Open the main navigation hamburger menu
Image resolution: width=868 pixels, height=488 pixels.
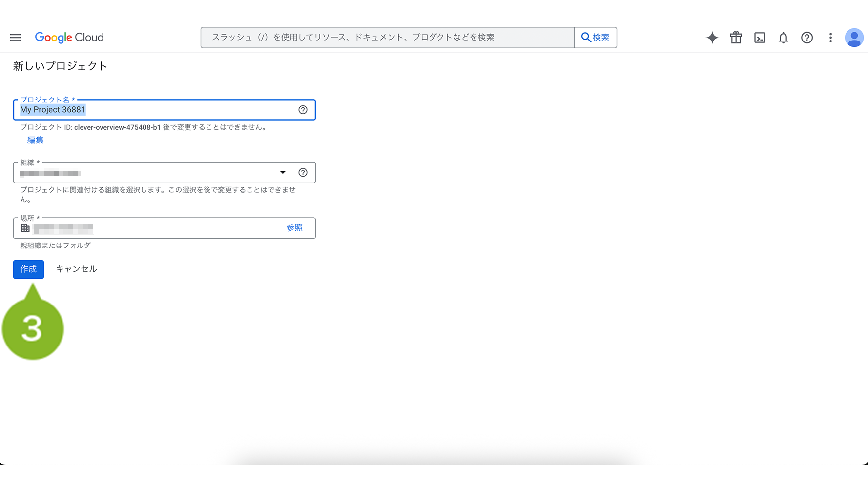click(x=15, y=38)
